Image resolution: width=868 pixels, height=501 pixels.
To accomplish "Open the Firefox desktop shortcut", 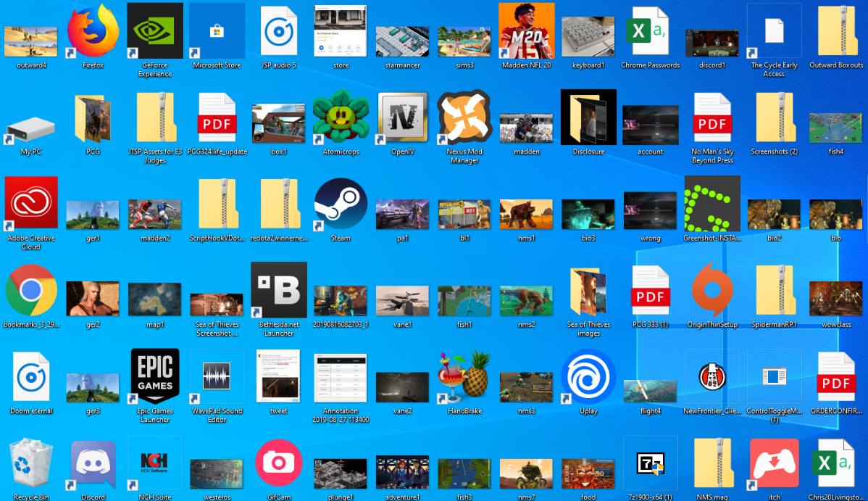I will coord(93,32).
